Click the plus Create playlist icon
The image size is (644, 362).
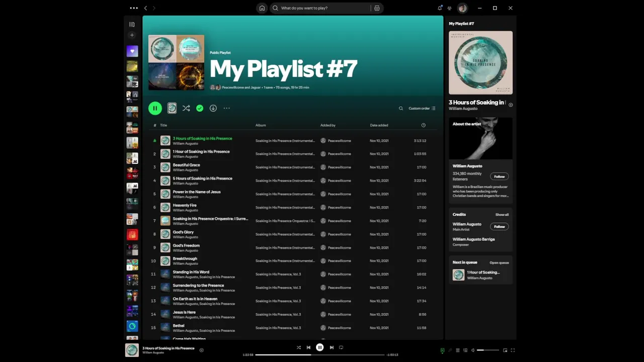pos(132,35)
